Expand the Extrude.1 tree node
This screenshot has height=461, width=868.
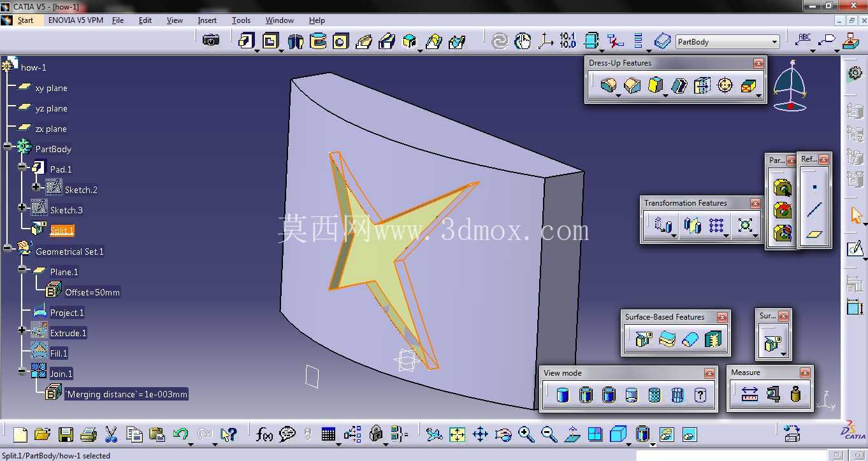[x=22, y=330]
